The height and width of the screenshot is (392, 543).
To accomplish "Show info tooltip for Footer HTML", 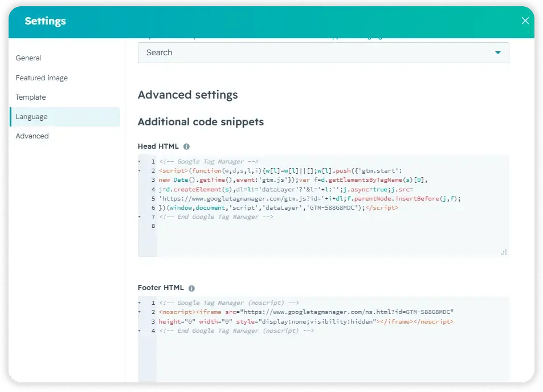I will pos(191,288).
